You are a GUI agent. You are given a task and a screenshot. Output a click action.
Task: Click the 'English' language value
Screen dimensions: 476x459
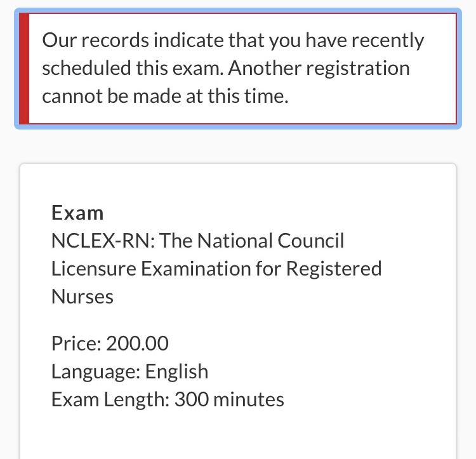(x=176, y=371)
